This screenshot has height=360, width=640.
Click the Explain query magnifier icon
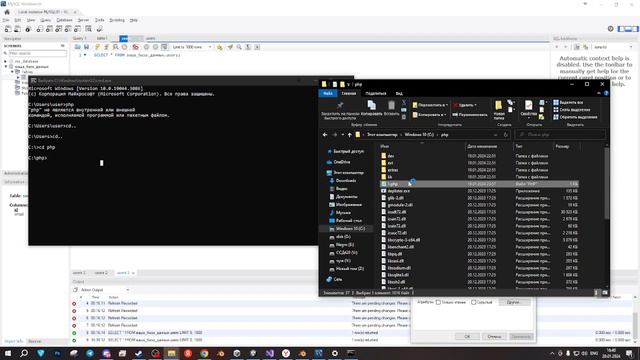(x=116, y=47)
